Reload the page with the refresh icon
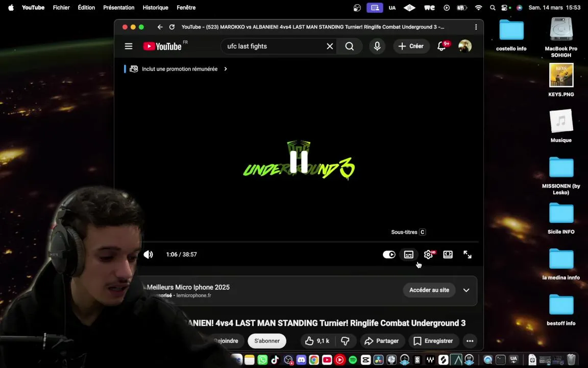 click(171, 27)
